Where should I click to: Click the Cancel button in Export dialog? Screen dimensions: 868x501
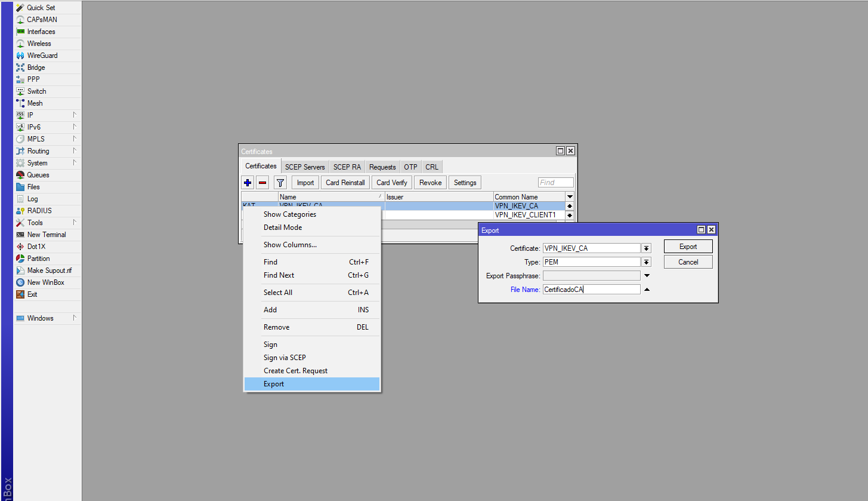pyautogui.click(x=688, y=262)
